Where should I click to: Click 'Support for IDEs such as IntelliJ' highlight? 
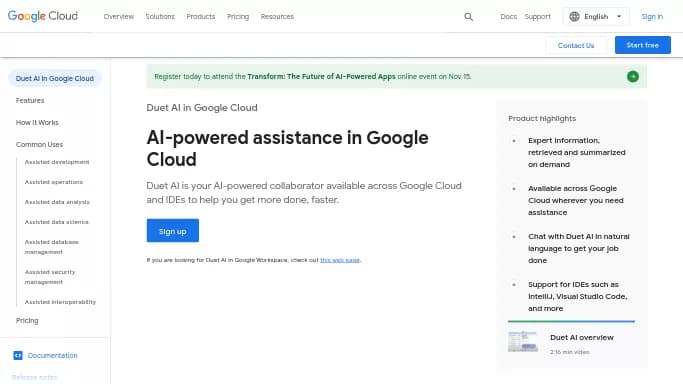tap(578, 296)
